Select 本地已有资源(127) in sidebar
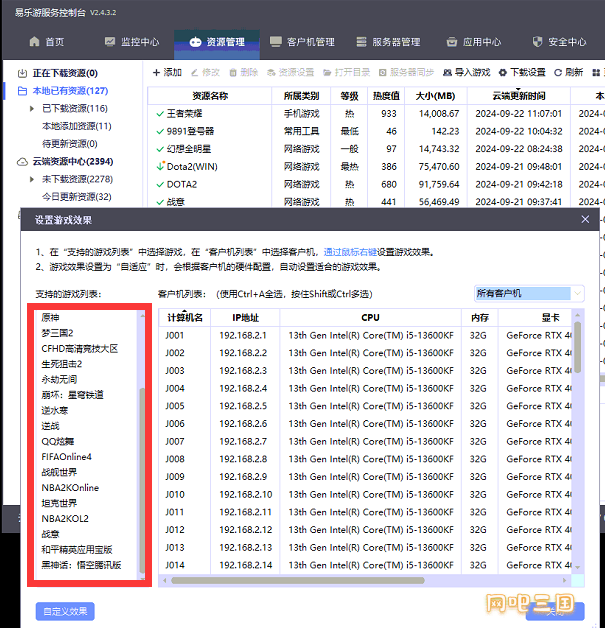This screenshot has height=628, width=605. tap(70, 91)
